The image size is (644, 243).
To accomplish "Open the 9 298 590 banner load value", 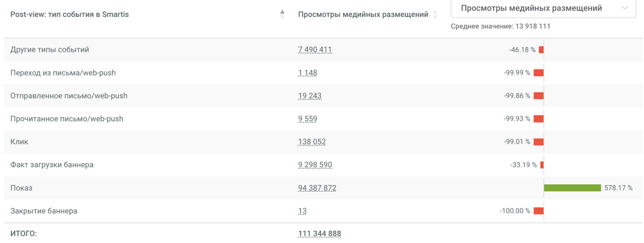I will 315,165.
